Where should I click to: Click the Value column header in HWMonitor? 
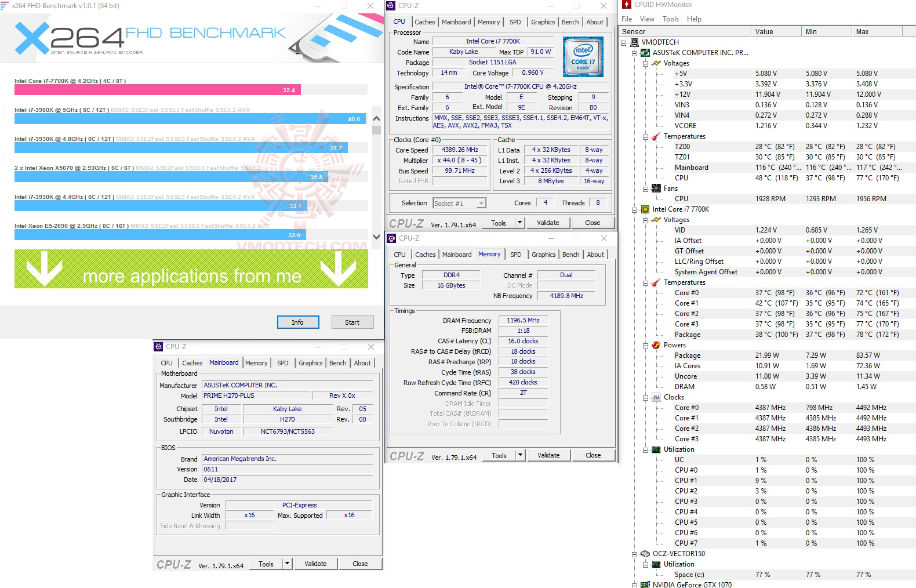[x=776, y=32]
